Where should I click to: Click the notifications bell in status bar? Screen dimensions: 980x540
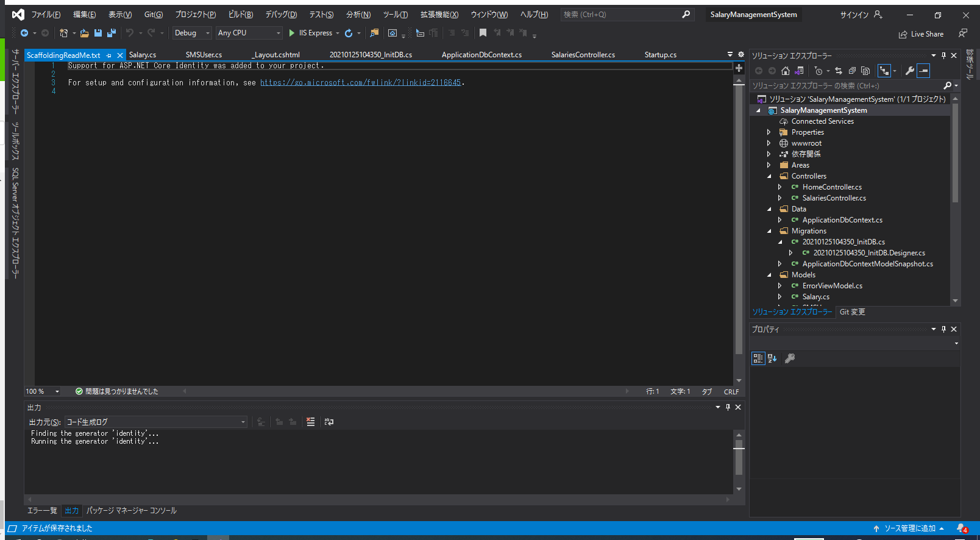[x=962, y=528]
